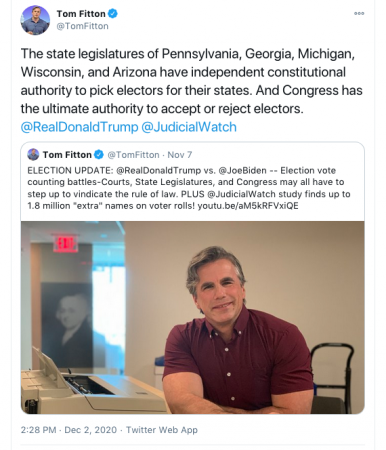Open the @RealDonaldTrump mention in main tweet
Viewport: 386px width, 450px height.
[79, 127]
